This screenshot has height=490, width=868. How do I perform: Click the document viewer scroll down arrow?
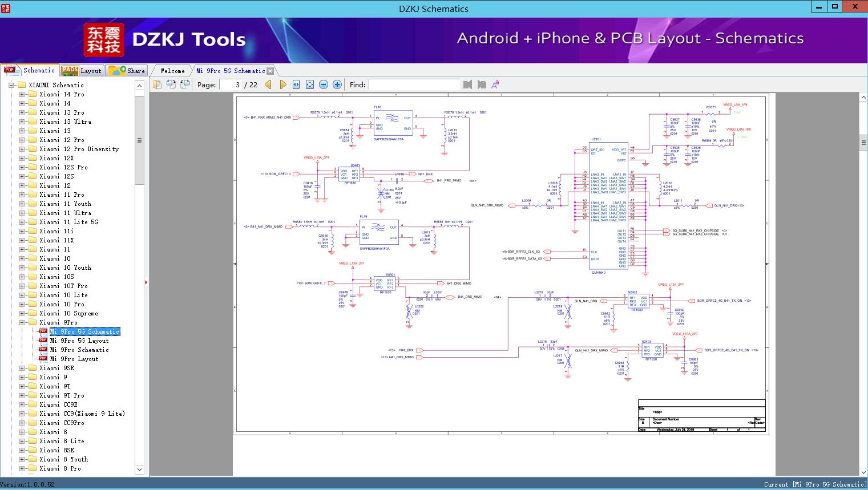(863, 472)
